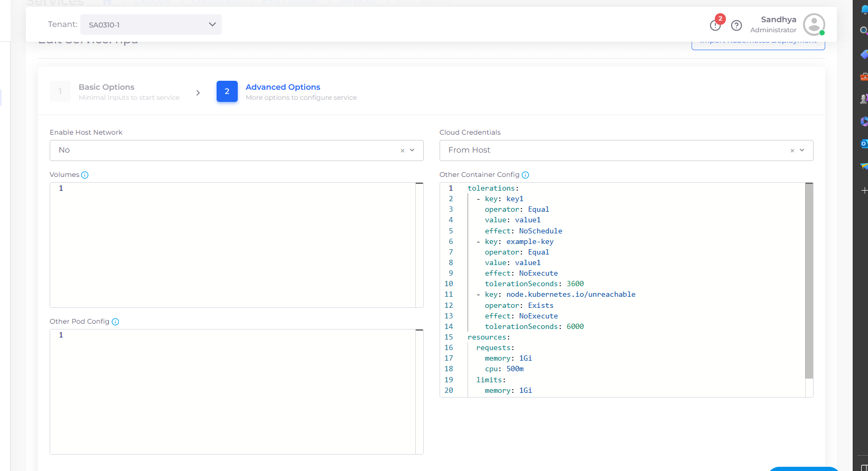868x471 pixels.
Task: Click line number 20 in container config
Action: 449,391
